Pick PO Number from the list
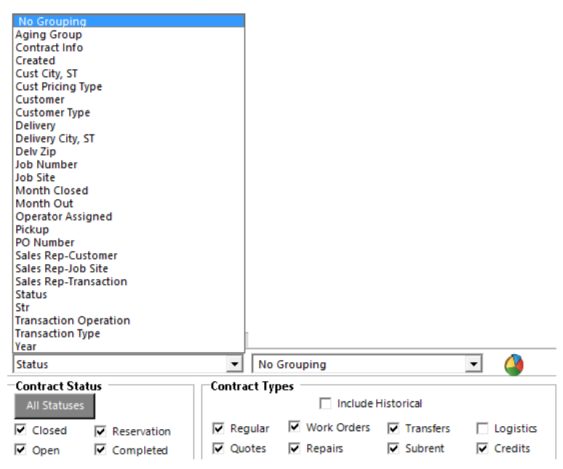 point(129,242)
